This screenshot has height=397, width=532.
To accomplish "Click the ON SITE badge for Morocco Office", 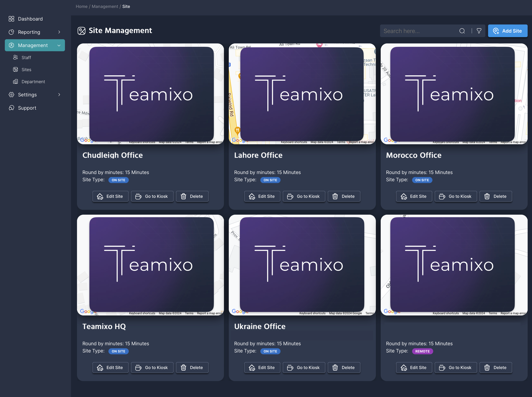I will click(x=422, y=180).
